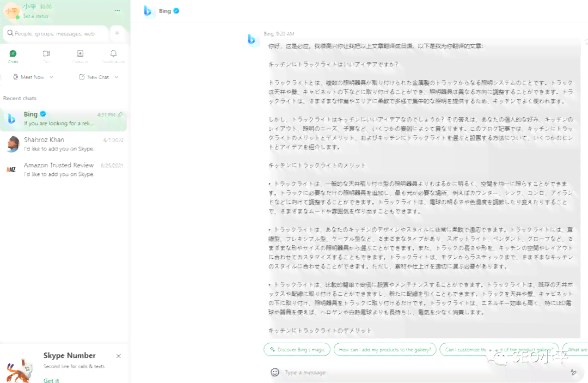
Task: Focus the People, groups, messages search field
Action: (x=56, y=33)
